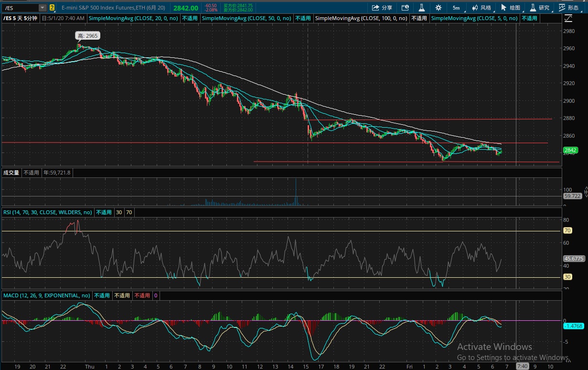Click the green 2842 price axis tag
Viewport: 588px width, 370px height.
571,150
